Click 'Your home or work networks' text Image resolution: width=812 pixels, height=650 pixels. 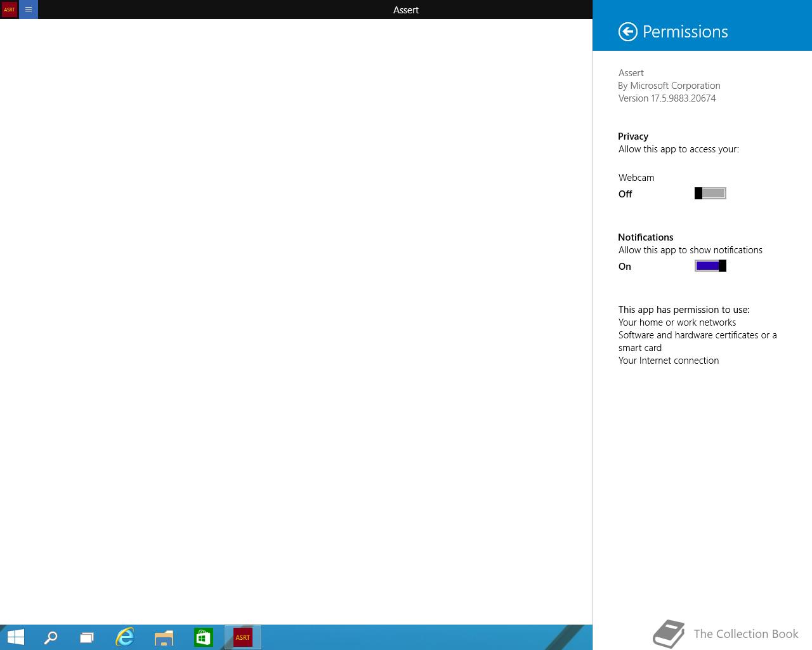tap(677, 322)
